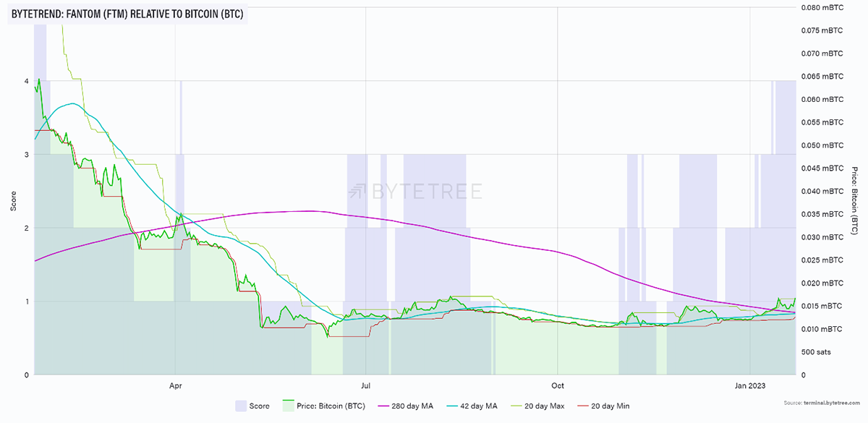Click the 0.025 mBTC price axis label
The height and width of the screenshot is (423, 868).
click(x=822, y=260)
